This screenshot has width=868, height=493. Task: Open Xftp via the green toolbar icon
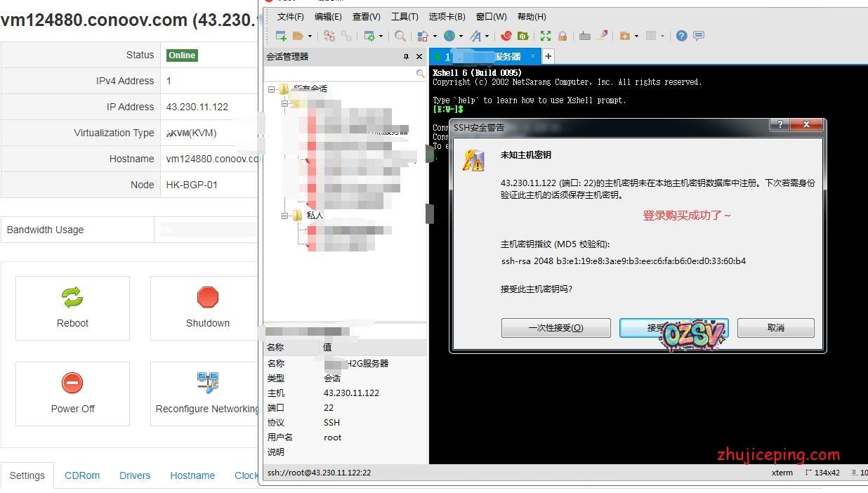(522, 36)
